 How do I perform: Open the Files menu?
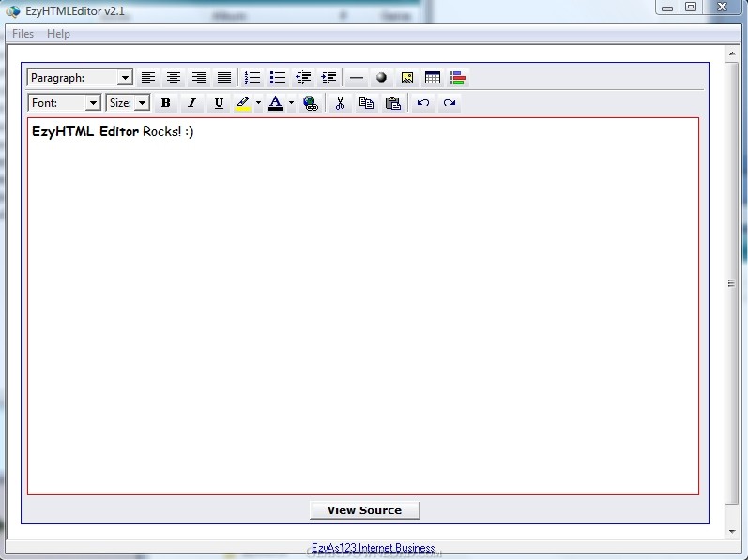coord(23,34)
